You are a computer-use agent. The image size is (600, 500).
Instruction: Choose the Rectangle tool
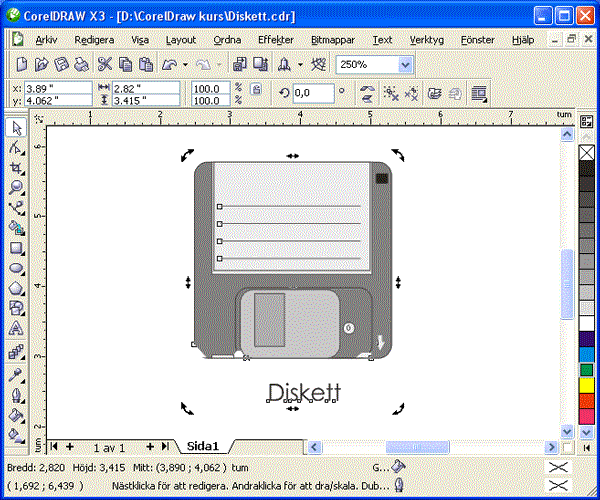(16, 248)
